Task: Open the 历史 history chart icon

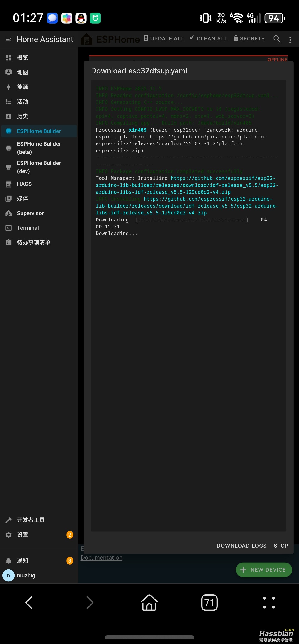Action: coord(8,116)
